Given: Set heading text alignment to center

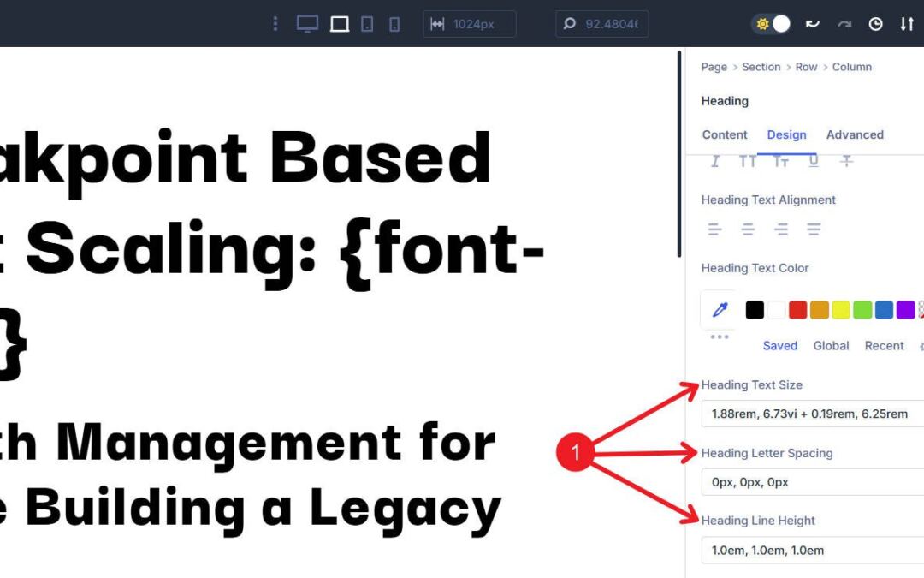Looking at the screenshot, I should [x=748, y=229].
